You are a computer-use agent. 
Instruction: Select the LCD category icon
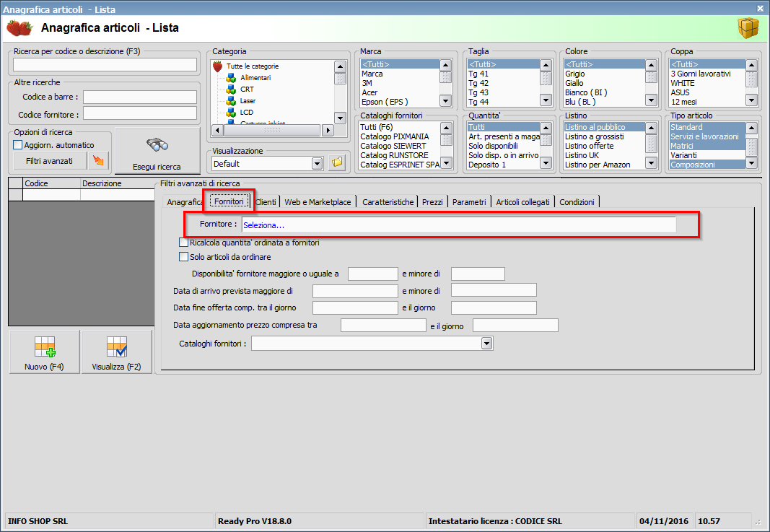[x=231, y=113]
